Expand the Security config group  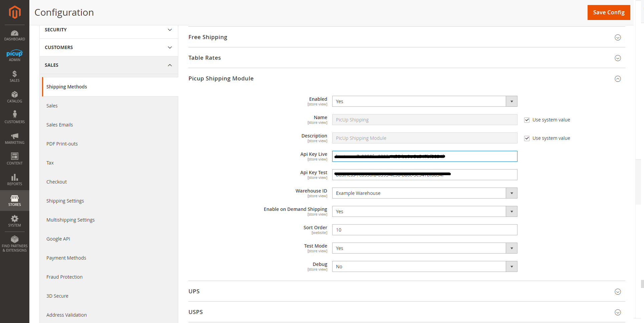[x=109, y=30]
